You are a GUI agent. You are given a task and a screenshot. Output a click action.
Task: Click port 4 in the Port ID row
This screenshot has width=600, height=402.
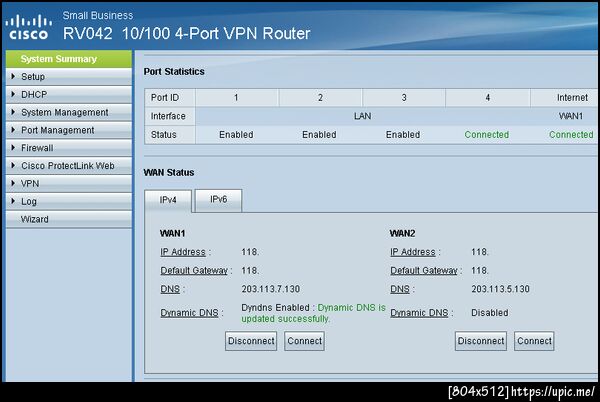488,98
